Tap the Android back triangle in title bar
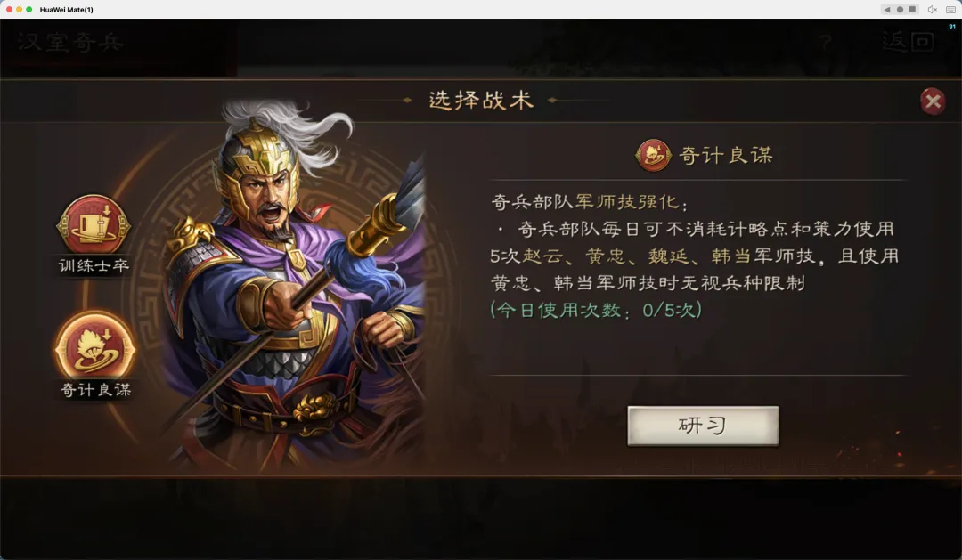 coord(886,9)
